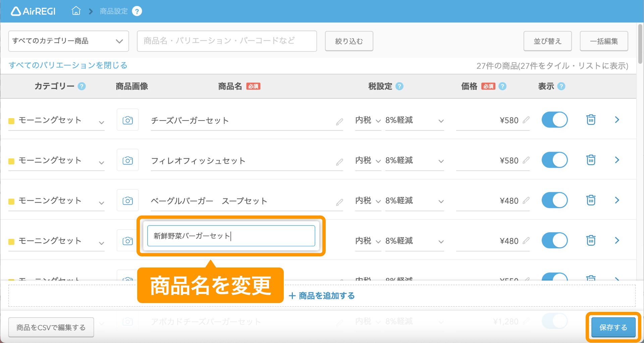The image size is (644, 343).
Task: Edit フィレオフィッシュセット name with pencil icon
Action: click(x=339, y=162)
